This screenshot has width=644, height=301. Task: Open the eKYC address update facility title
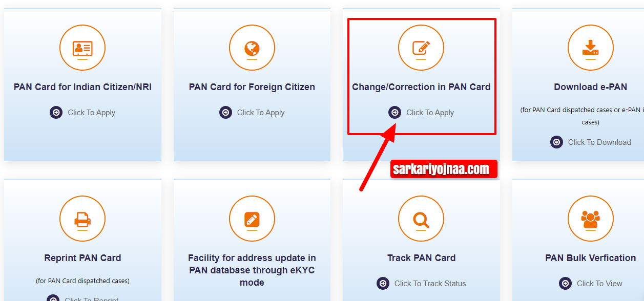click(x=252, y=270)
